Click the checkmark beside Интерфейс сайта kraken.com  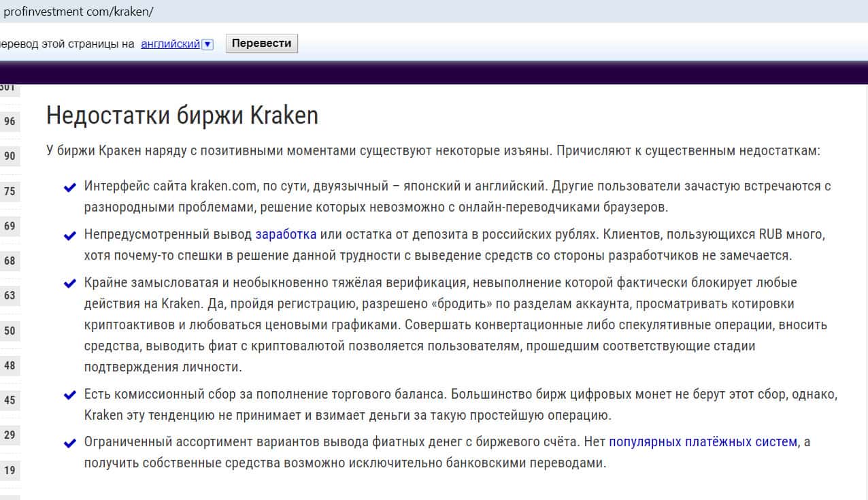point(69,188)
